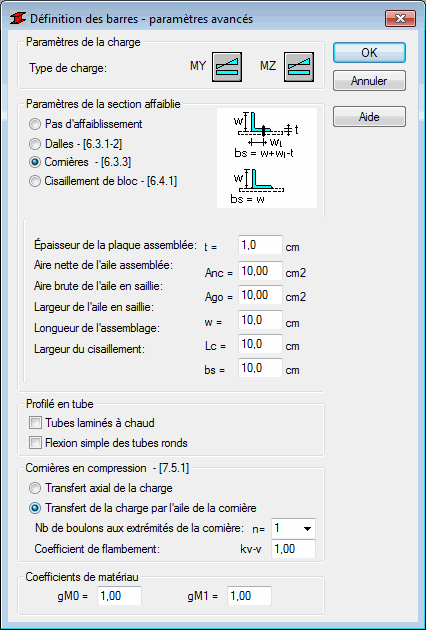Click the Robot icon in title bar
Viewport: 426px width, 630px height.
[x=18, y=18]
